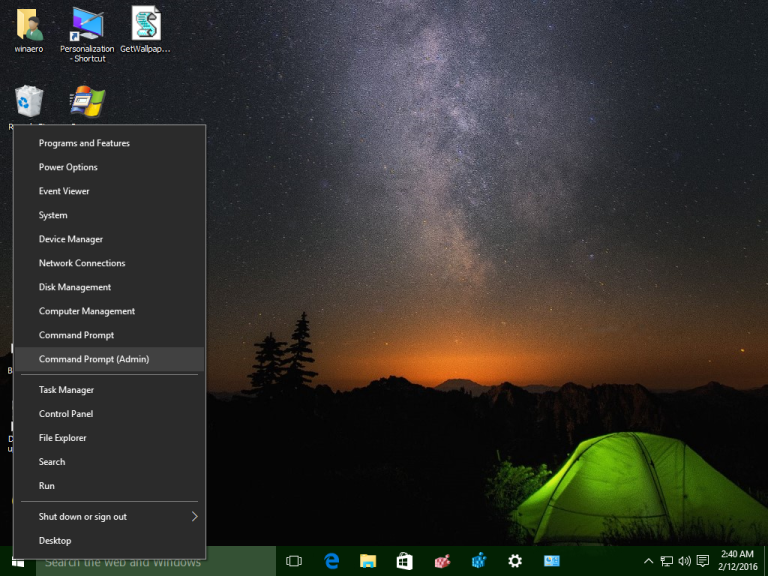This screenshot has height=576, width=768.
Task: Launch File Explorer from taskbar folder icon
Action: pos(368,561)
